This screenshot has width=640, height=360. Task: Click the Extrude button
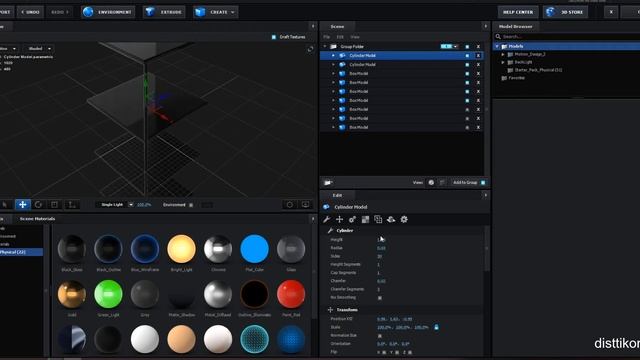pos(164,12)
